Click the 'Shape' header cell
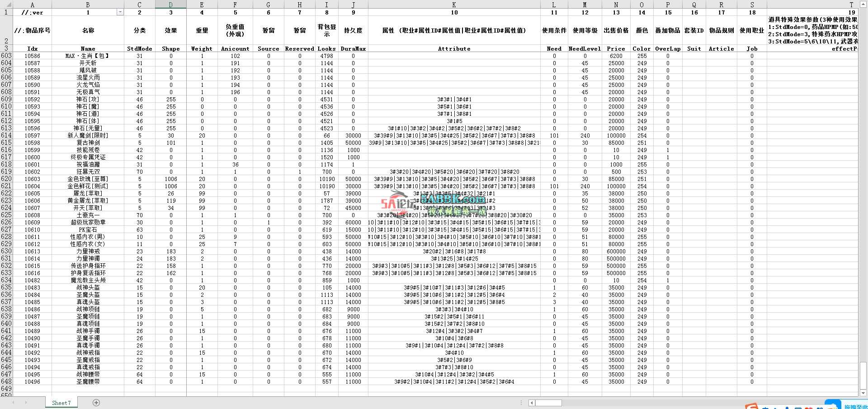 coord(170,48)
